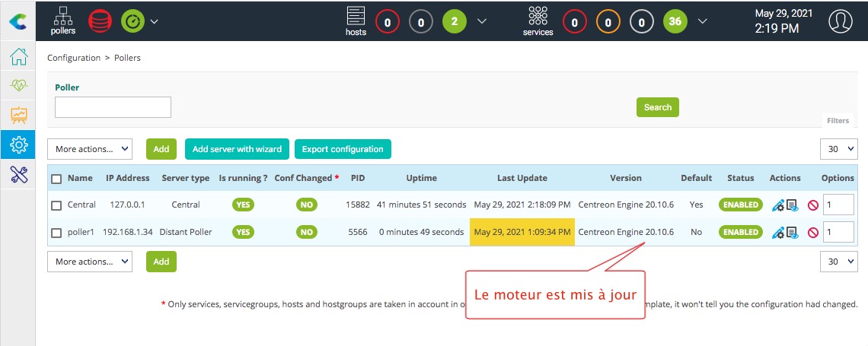
Task: Open the Administration tools icon in sidebar
Action: (x=18, y=173)
